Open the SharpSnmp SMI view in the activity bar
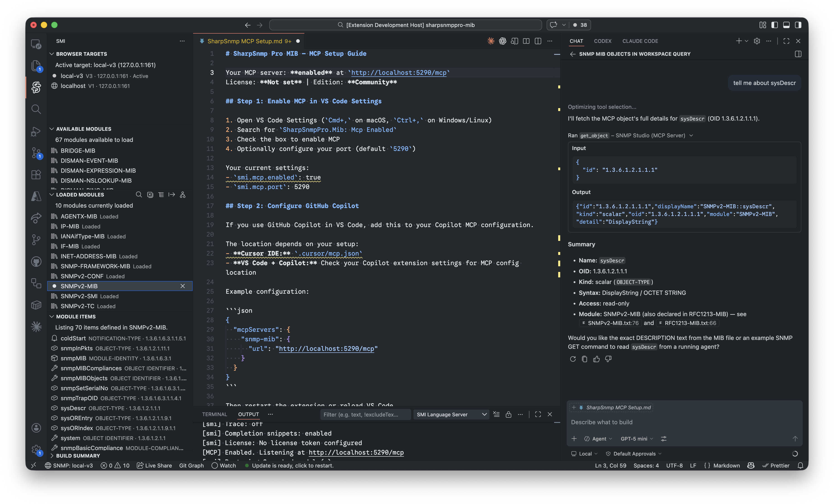This screenshot has height=504, width=834. [x=36, y=87]
